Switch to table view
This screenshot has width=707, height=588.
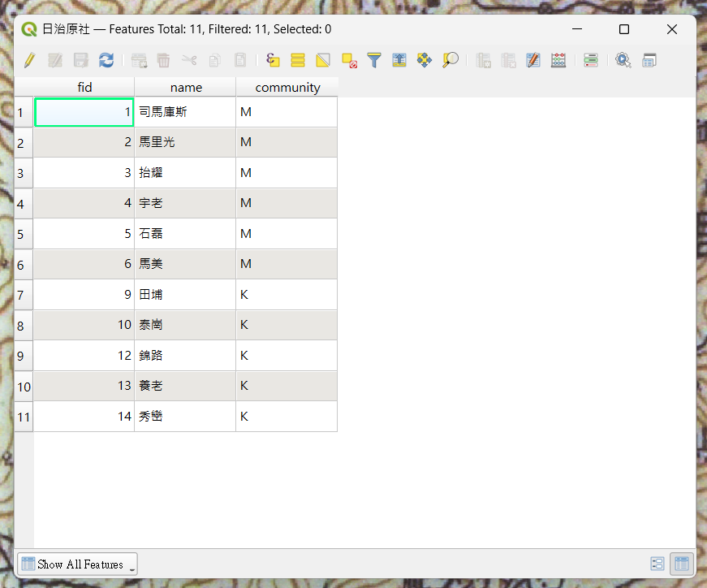tap(682, 564)
